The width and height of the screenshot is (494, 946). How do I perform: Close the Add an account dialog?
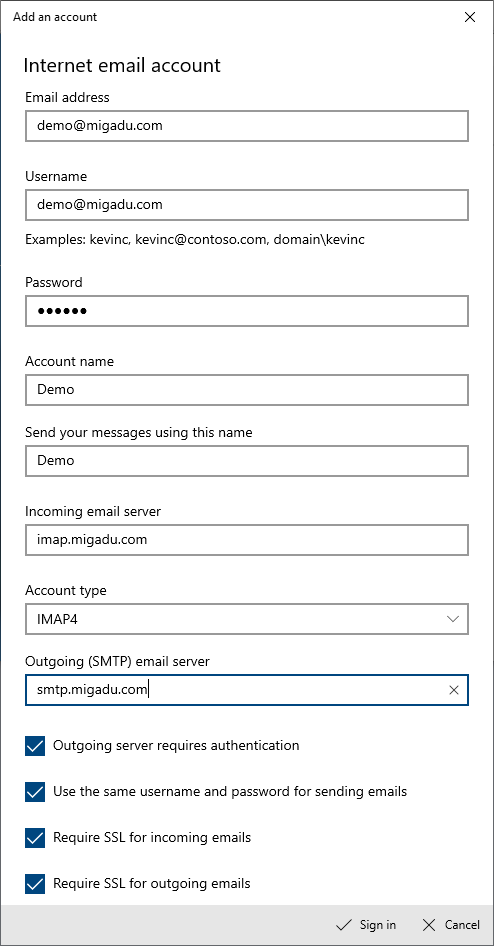[470, 17]
